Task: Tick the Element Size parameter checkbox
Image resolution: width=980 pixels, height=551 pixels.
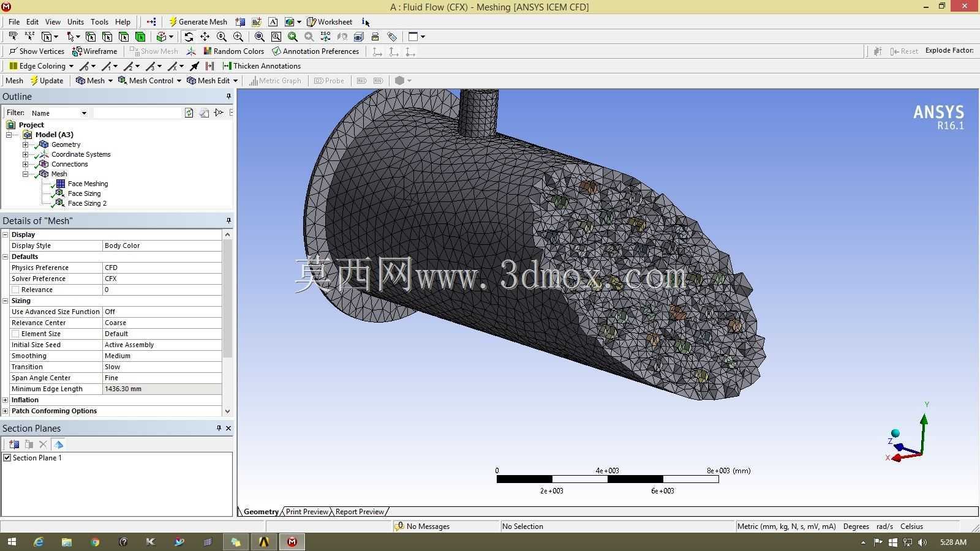Action: point(15,334)
